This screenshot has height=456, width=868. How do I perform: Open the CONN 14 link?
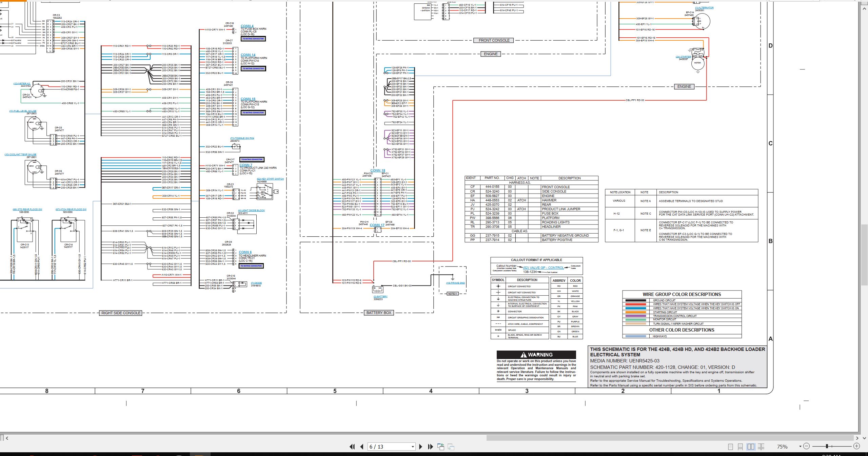(x=248, y=55)
